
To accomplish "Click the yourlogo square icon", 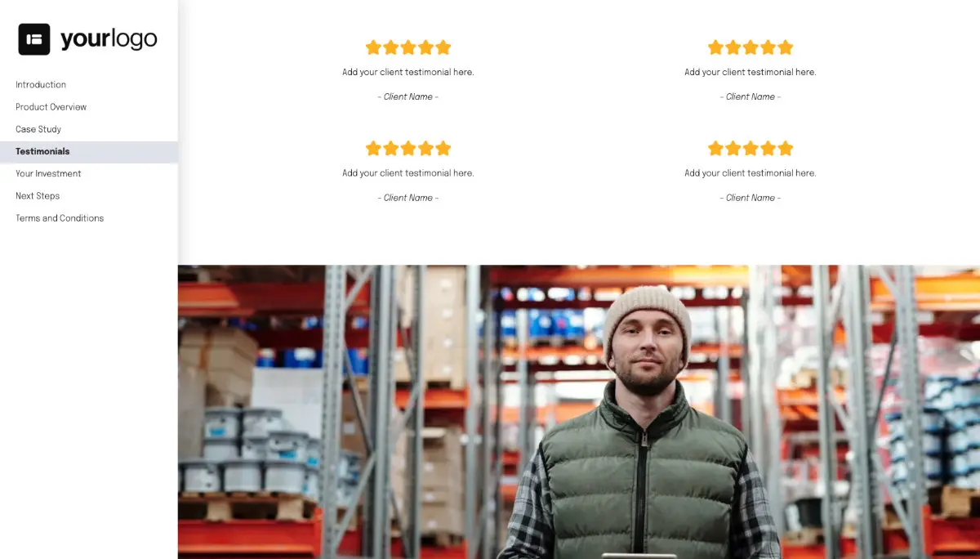I will tap(34, 39).
